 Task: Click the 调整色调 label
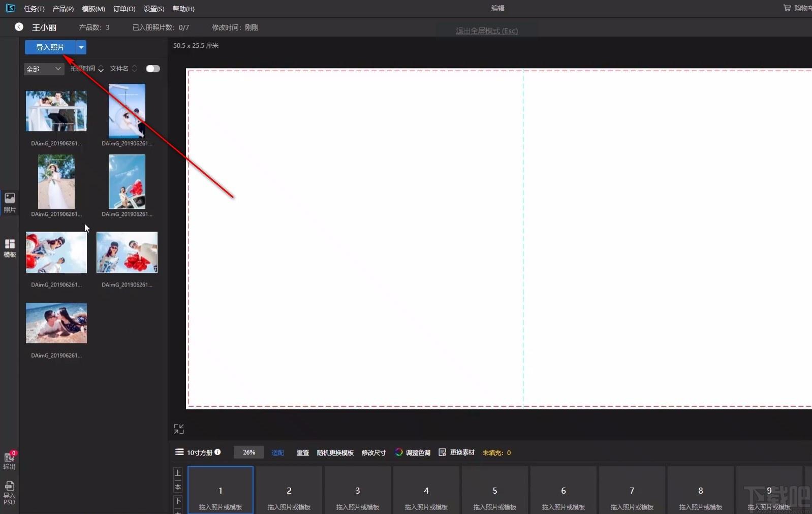[x=418, y=453]
